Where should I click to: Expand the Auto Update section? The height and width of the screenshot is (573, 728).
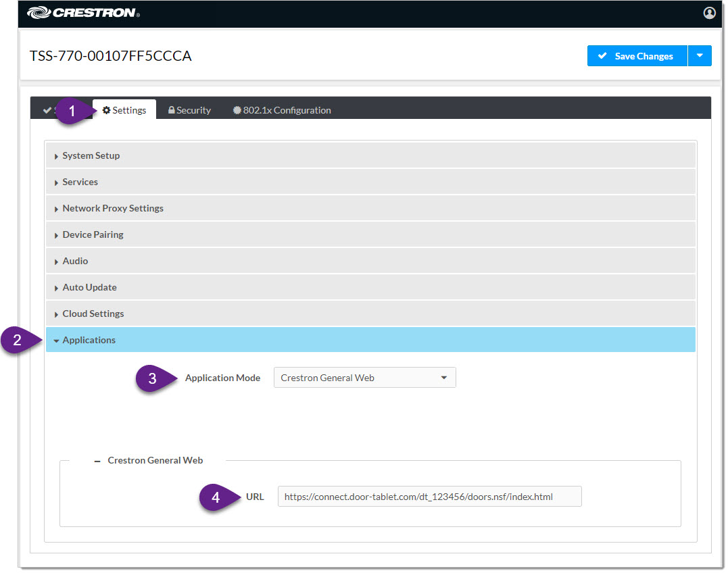point(89,287)
